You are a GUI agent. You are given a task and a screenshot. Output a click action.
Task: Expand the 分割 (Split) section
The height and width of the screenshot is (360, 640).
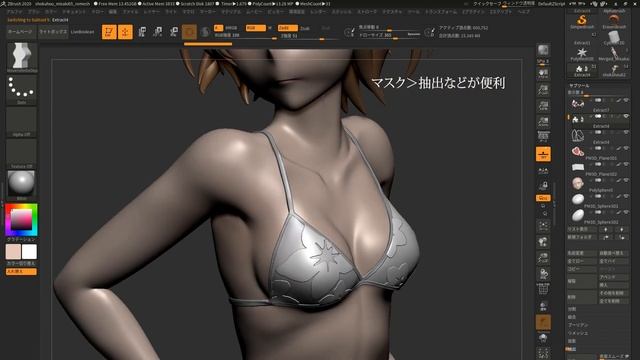coord(571,309)
